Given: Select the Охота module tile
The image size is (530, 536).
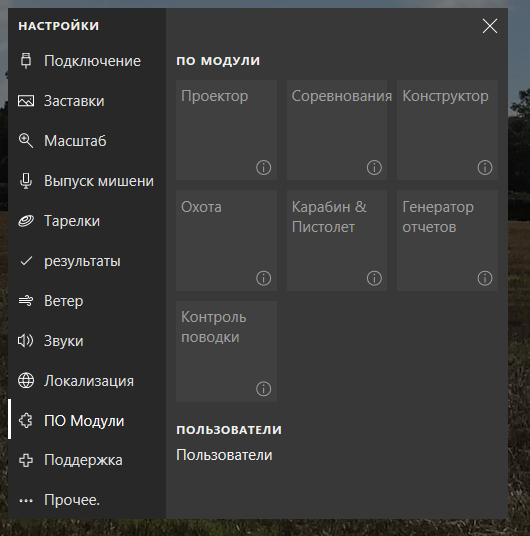Looking at the screenshot, I should click(226, 241).
